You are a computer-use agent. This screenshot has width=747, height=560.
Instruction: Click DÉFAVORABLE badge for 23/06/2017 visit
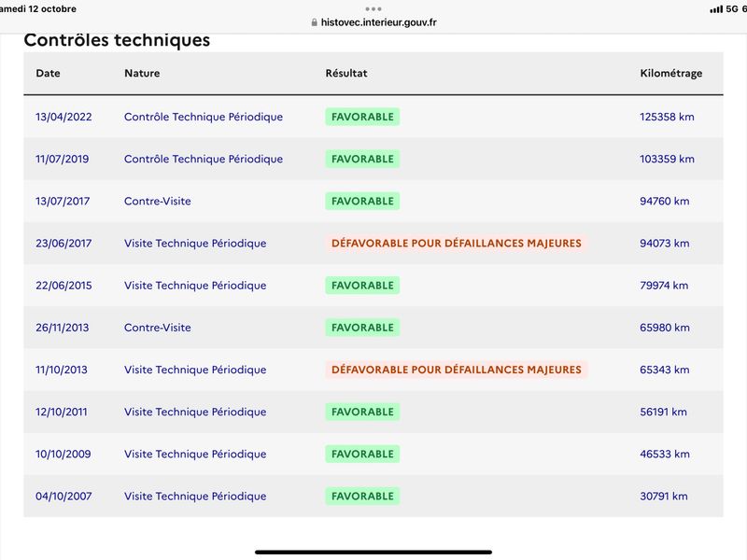[457, 244]
